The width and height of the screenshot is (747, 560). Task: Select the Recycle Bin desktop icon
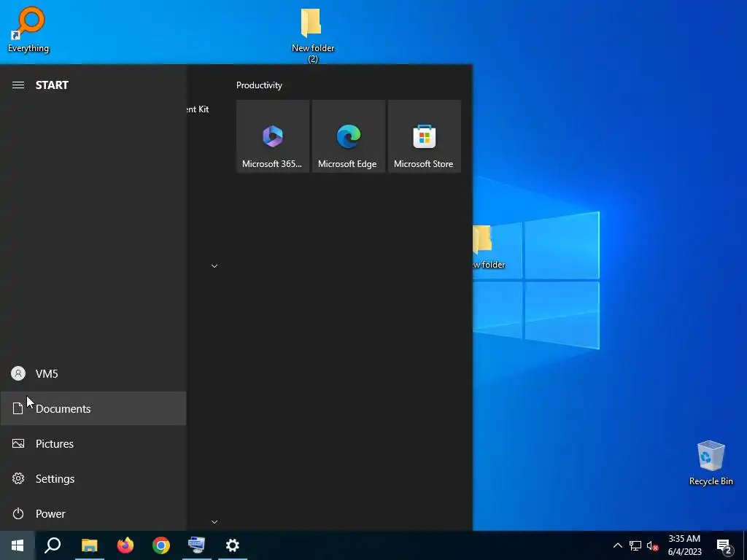coord(711,463)
